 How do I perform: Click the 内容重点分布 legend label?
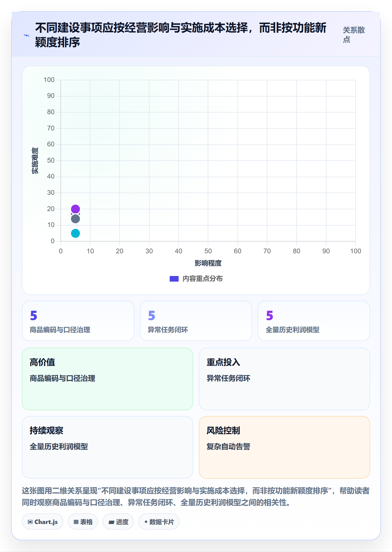[x=202, y=279]
